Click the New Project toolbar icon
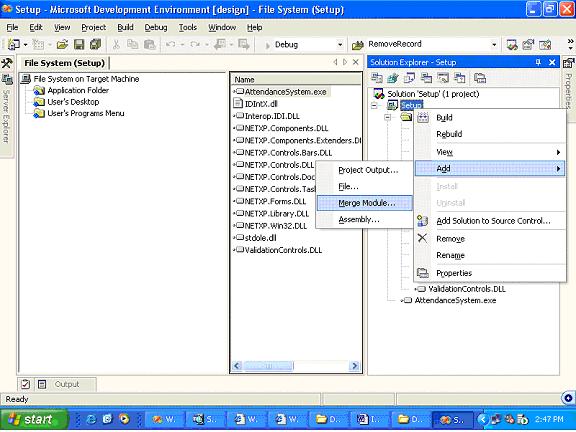 [14, 45]
